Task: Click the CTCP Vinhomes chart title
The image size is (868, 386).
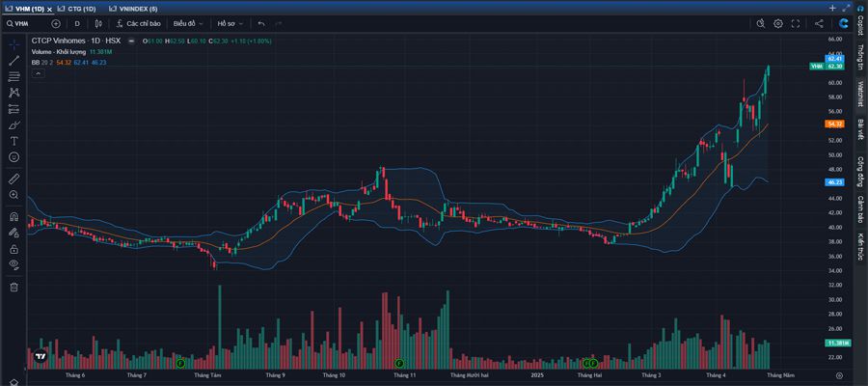Action: coord(76,41)
